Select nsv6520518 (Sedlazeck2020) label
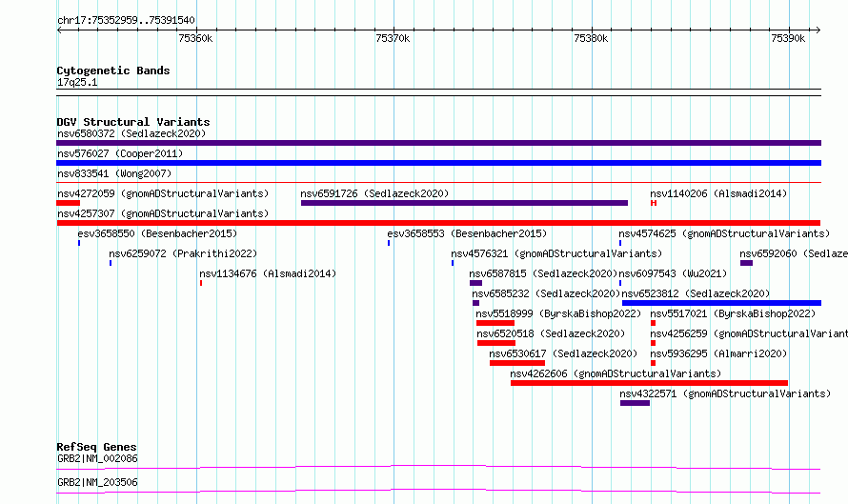 (x=551, y=333)
